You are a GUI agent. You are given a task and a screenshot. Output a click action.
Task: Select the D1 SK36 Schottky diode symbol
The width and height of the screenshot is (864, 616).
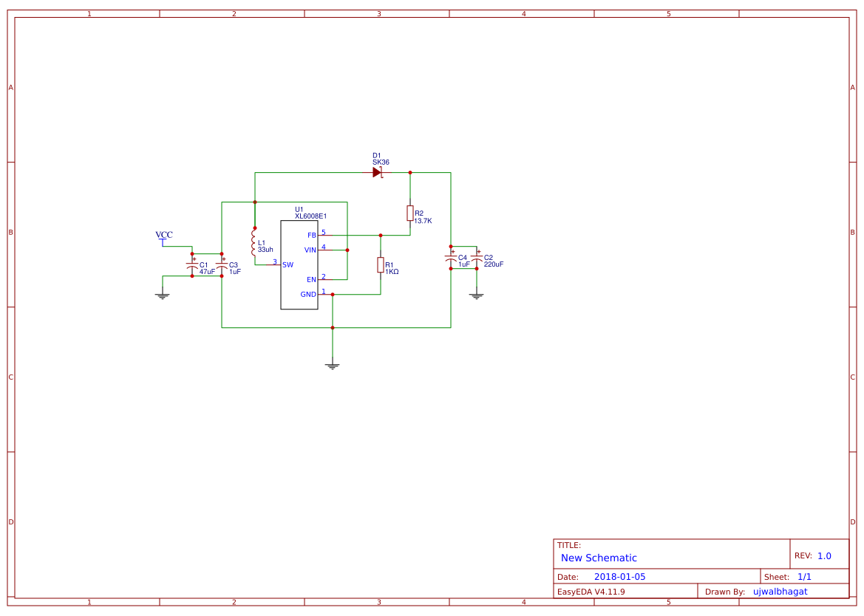[378, 171]
